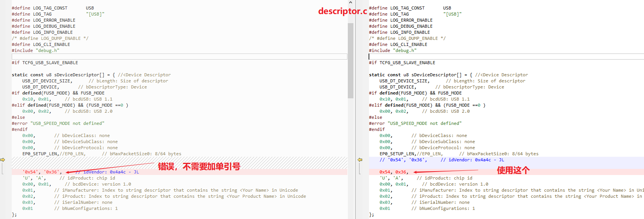Click the bDeviceSubClass line in the left pane
644x219 pixels.
point(70,142)
